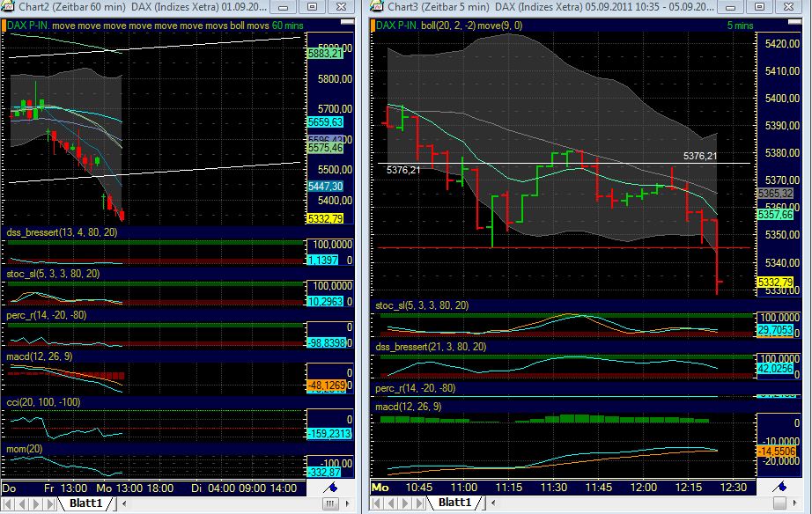Click the 5447,30 price label in Chart2

tap(325, 187)
